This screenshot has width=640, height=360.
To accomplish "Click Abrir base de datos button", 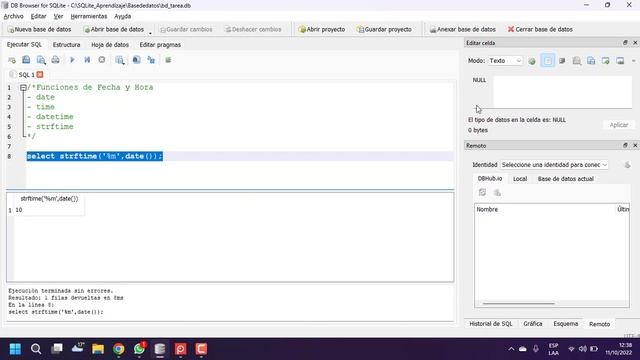I will [x=113, y=29].
